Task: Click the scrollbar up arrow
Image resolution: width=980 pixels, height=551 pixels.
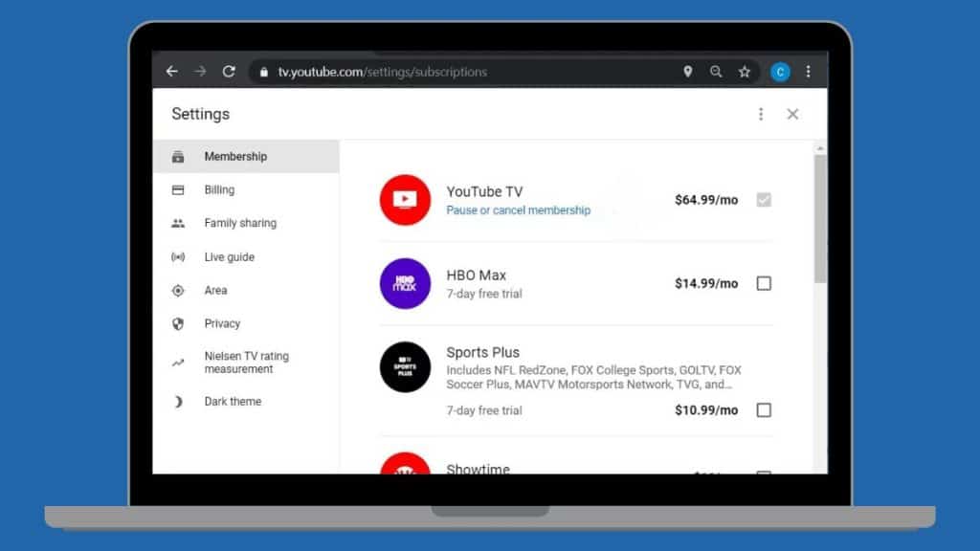Action: point(820,148)
